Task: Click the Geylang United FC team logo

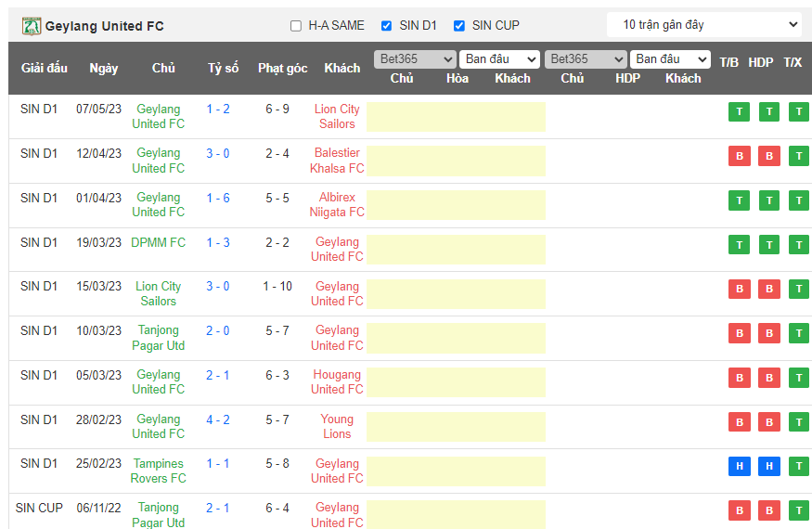Action: pyautogui.click(x=32, y=26)
